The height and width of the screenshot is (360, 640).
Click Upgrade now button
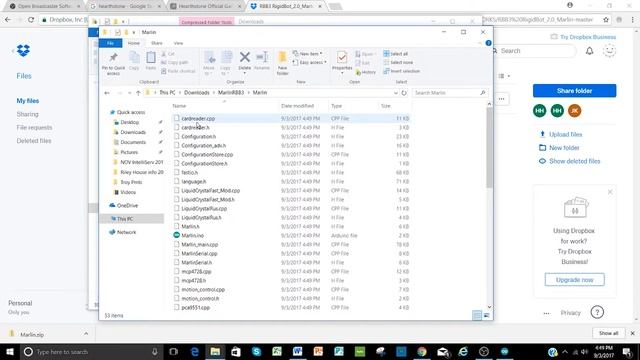[x=574, y=280]
